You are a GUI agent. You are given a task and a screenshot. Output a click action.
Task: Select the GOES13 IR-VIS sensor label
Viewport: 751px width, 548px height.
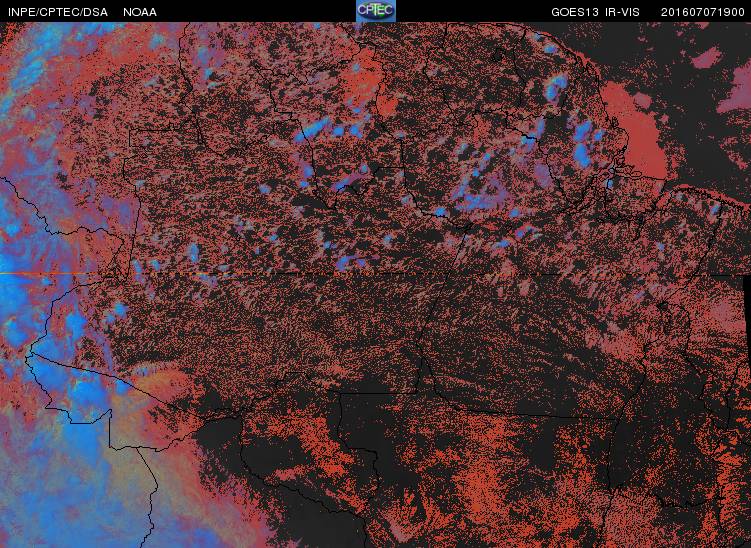point(595,12)
